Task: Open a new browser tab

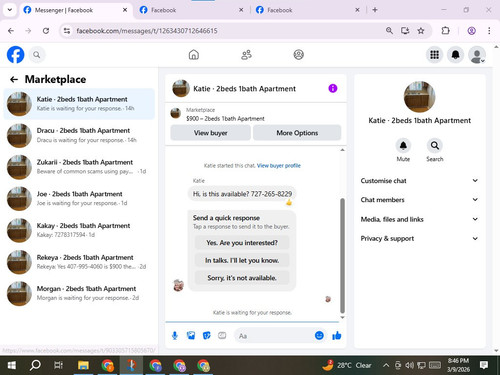Action: click(x=375, y=10)
